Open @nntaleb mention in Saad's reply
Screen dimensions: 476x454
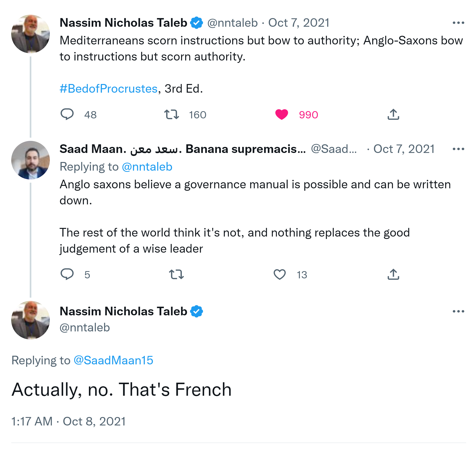[147, 167]
